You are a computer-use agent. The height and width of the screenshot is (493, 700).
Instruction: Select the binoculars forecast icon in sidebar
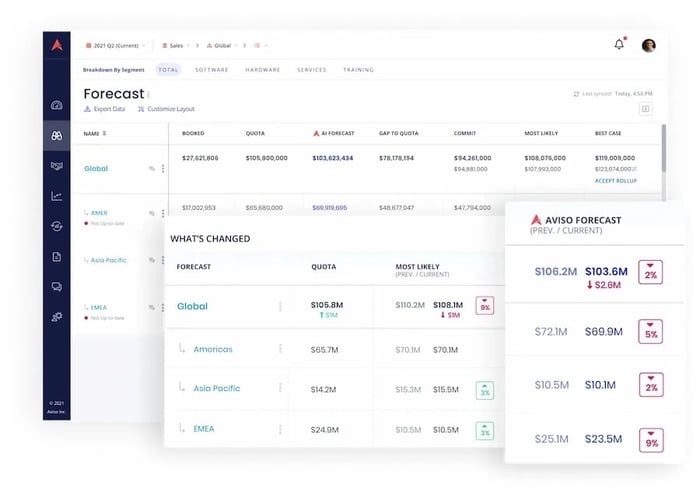[57, 136]
